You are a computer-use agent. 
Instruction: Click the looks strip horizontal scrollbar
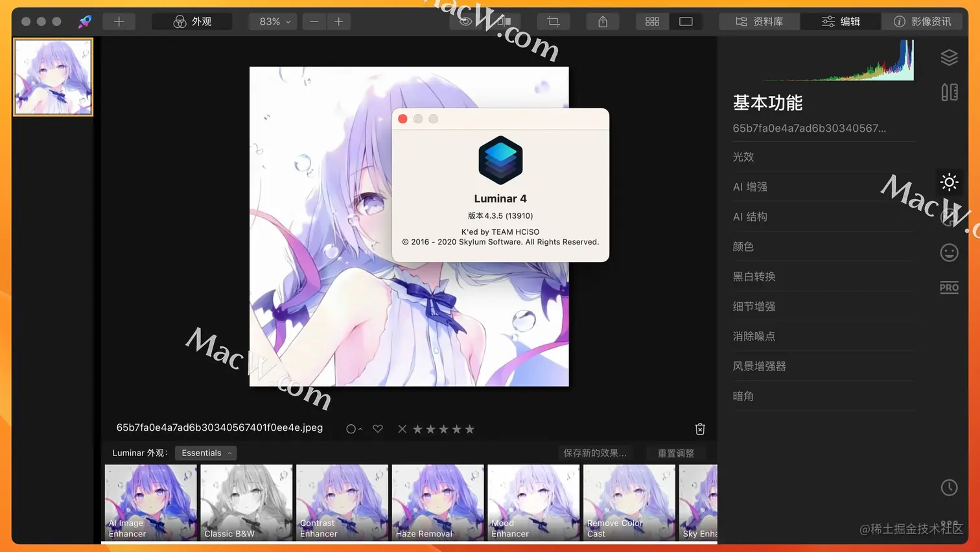410,542
